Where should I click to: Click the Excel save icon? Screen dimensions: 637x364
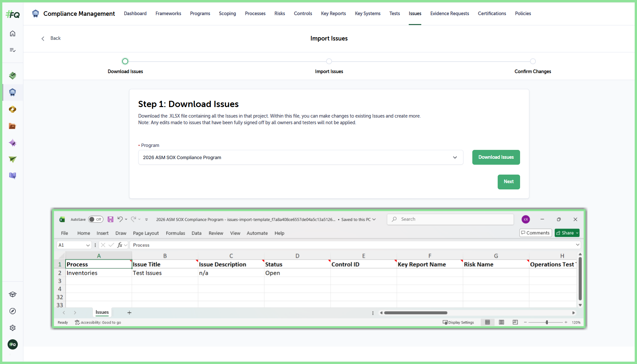click(x=110, y=219)
